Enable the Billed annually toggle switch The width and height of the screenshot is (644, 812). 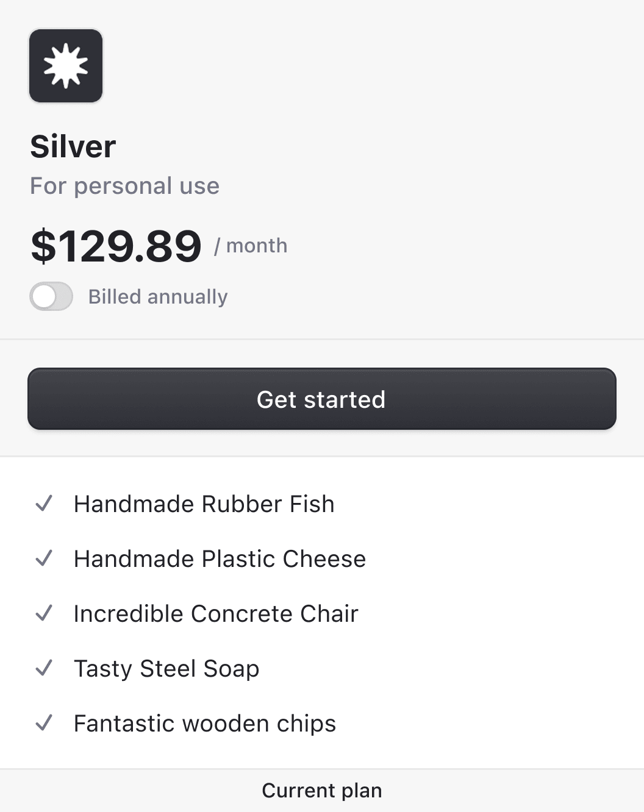point(51,297)
